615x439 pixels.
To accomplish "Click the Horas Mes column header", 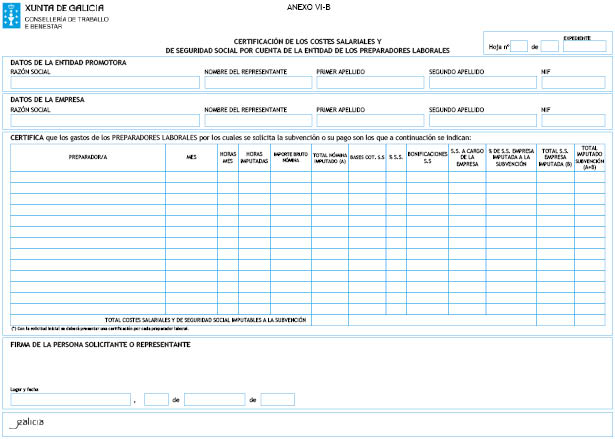I will point(228,158).
